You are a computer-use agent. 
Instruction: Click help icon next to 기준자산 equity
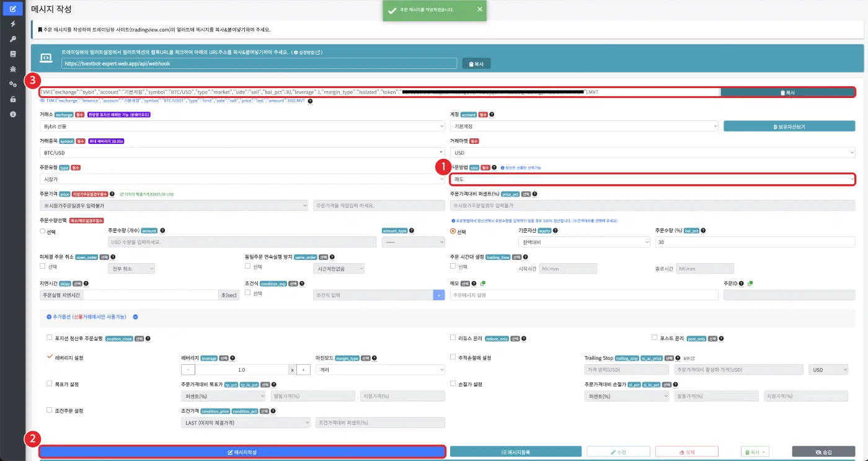[556, 230]
